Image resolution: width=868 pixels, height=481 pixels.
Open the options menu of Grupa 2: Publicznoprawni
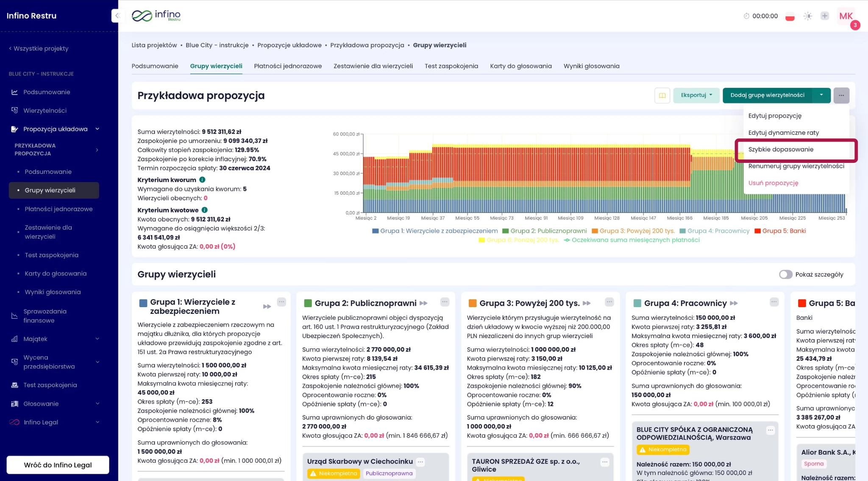444,302
